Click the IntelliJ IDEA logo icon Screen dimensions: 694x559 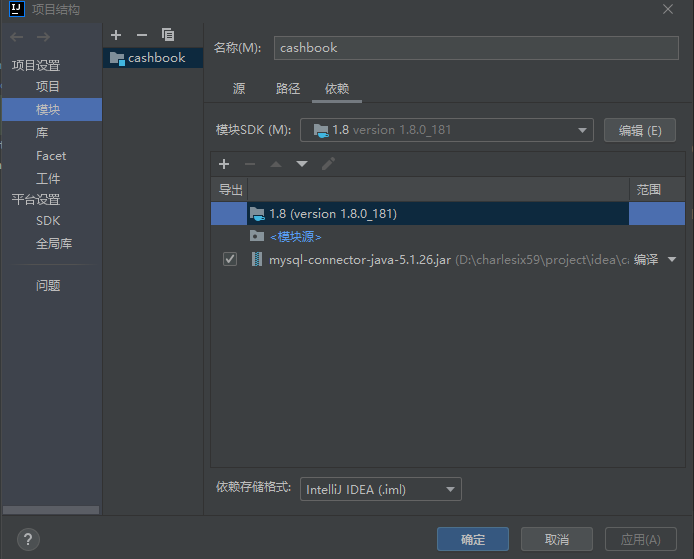point(17,8)
